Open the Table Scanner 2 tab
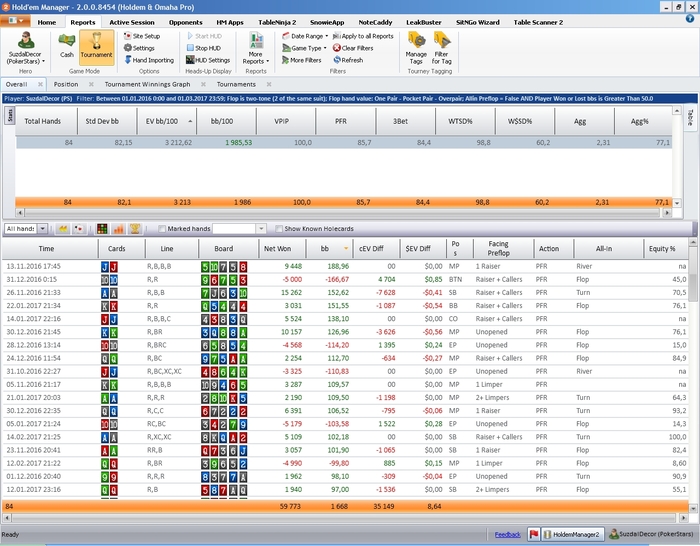This screenshot has height=546, width=700. pyautogui.click(x=538, y=22)
